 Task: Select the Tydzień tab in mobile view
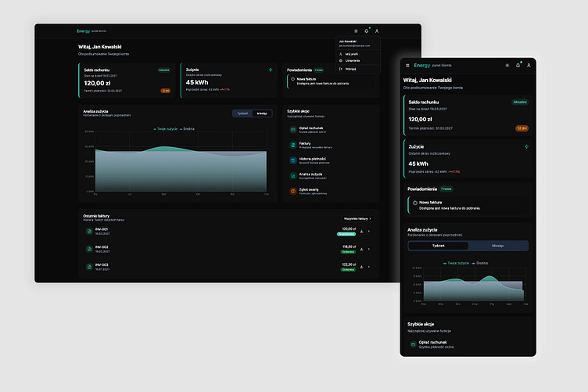tap(439, 246)
